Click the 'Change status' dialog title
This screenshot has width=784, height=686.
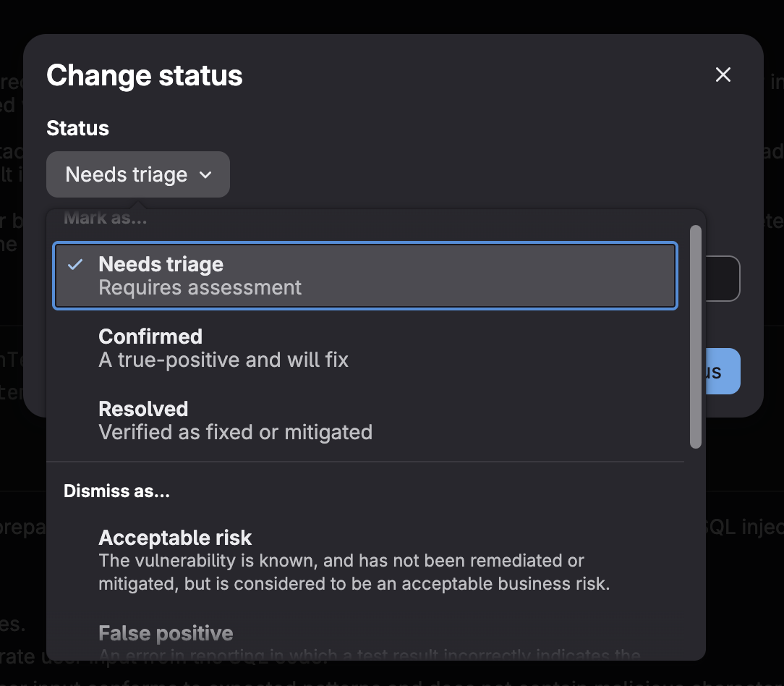[x=144, y=75]
